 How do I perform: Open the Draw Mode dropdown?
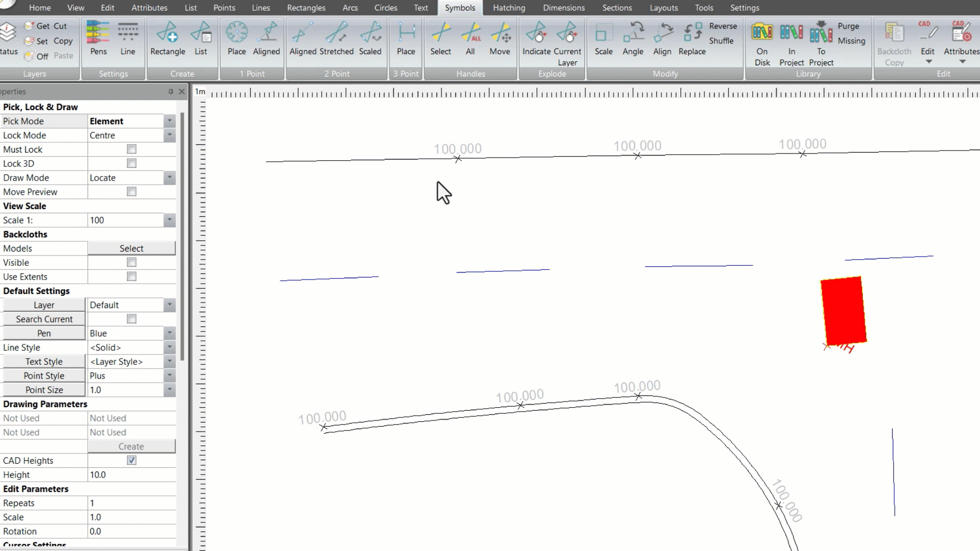pyautogui.click(x=169, y=178)
